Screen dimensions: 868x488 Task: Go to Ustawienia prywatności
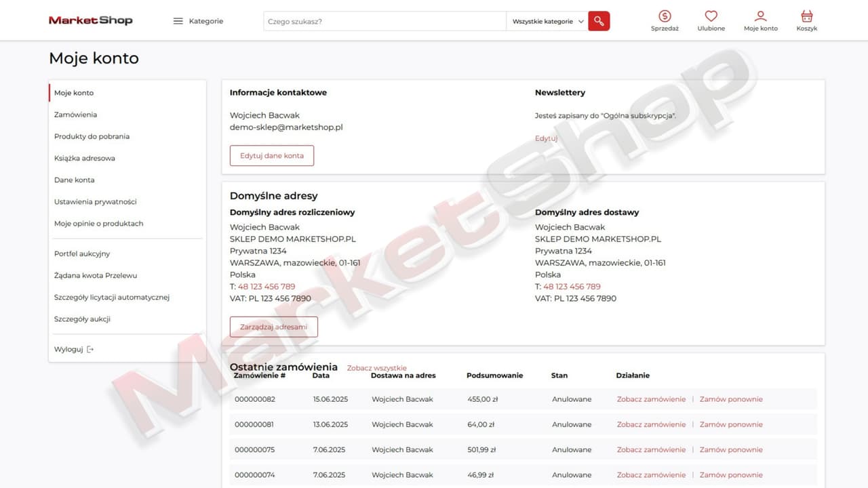(95, 201)
